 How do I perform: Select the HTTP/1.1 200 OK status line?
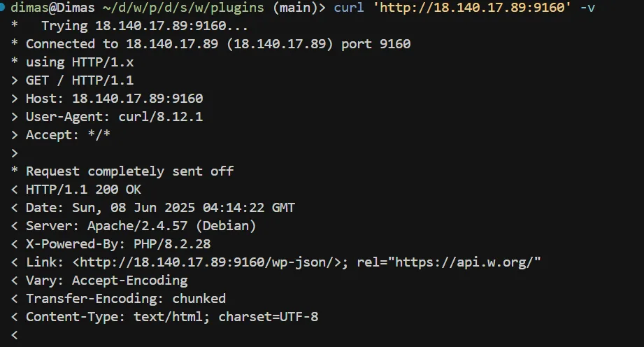point(83,190)
